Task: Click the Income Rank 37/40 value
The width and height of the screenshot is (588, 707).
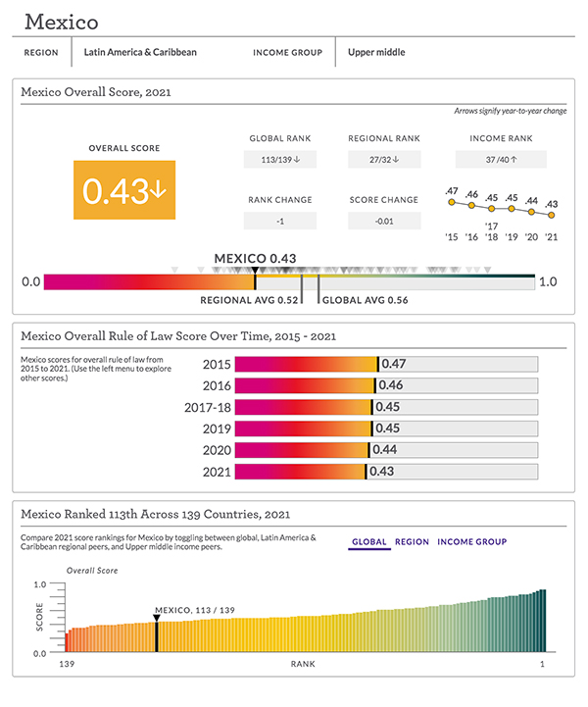Action: click(x=501, y=160)
